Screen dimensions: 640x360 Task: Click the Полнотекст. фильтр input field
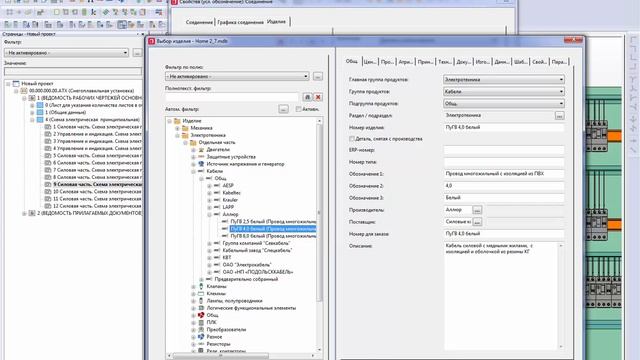[232, 97]
